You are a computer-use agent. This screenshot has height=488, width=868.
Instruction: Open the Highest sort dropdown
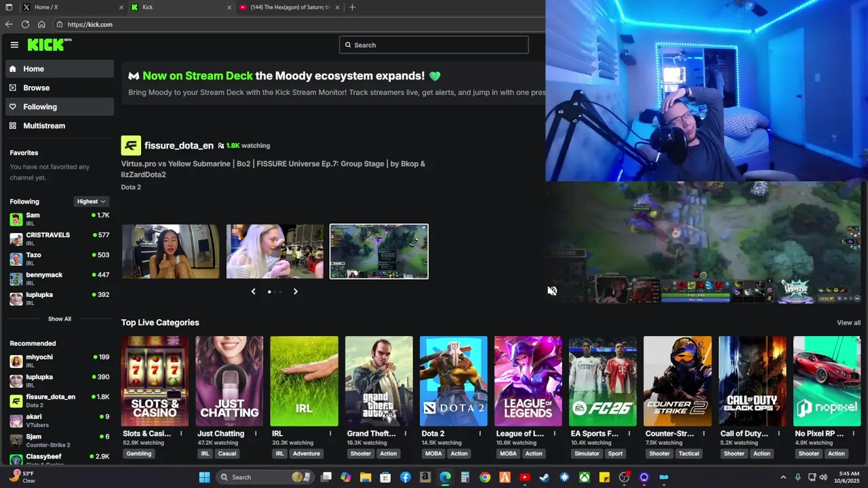click(x=91, y=201)
